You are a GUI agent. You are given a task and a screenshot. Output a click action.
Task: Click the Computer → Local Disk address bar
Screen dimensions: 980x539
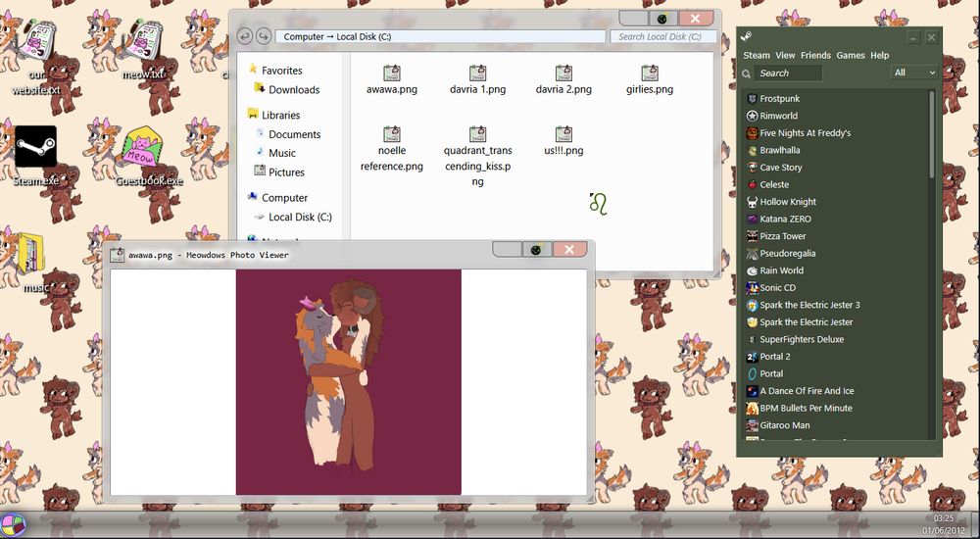[440, 37]
